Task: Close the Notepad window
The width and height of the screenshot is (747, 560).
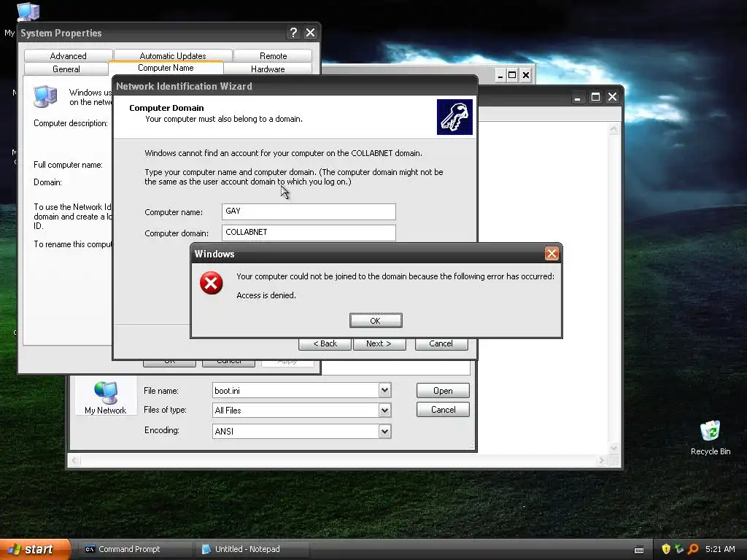Action: [612, 97]
